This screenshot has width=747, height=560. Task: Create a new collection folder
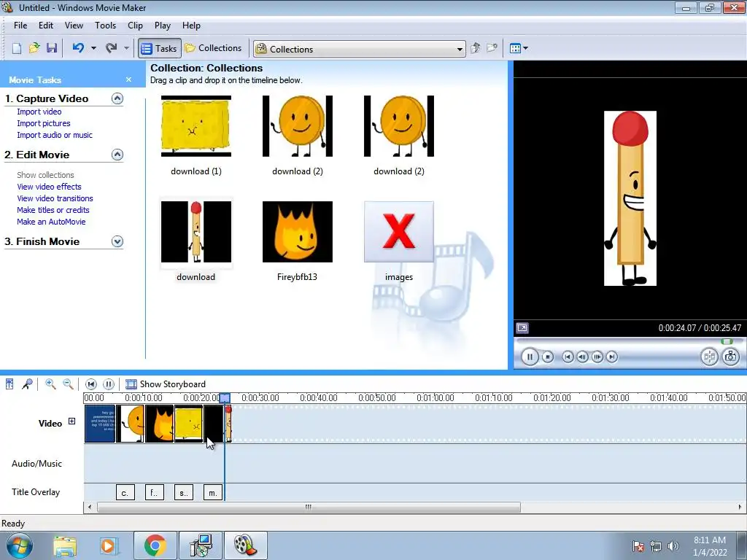coord(492,48)
